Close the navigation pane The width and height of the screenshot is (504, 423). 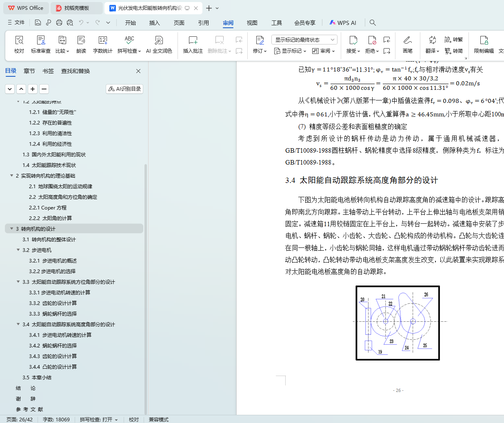(x=138, y=71)
